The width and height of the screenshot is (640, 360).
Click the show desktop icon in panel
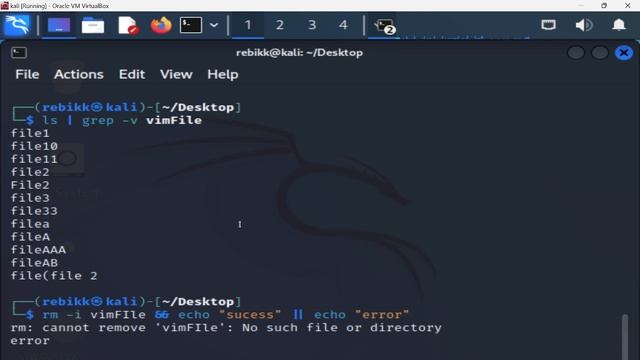pos(59,25)
